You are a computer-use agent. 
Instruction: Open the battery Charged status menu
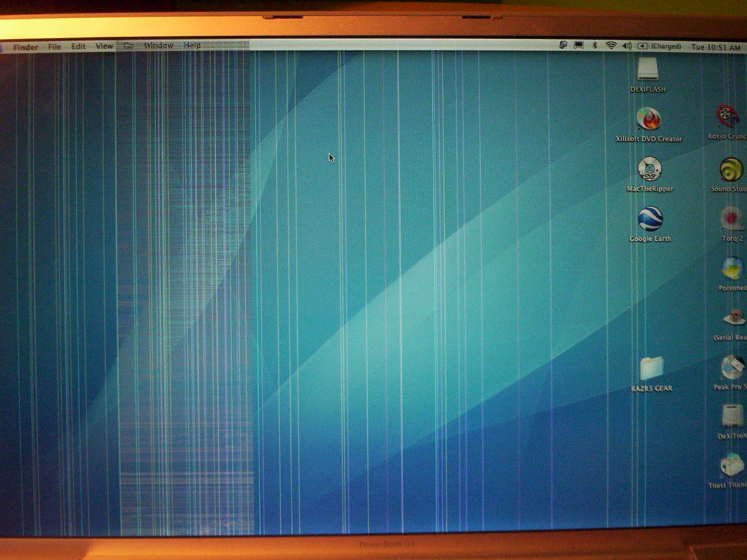659,46
